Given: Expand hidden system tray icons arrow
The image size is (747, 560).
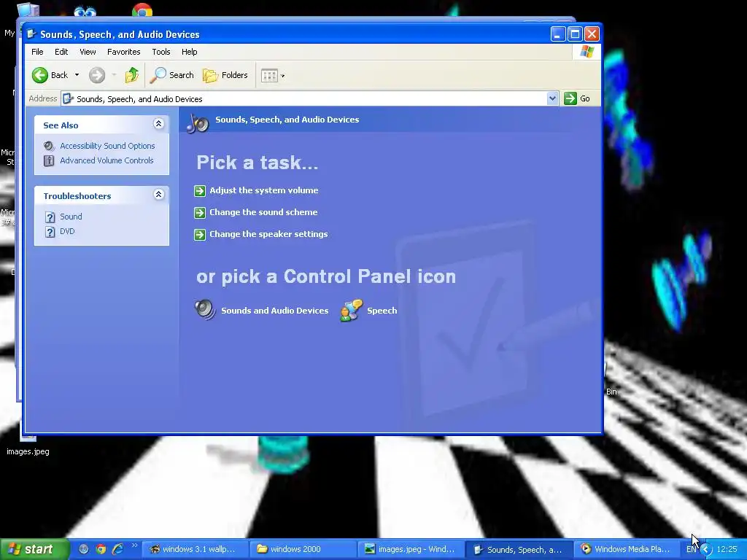Looking at the screenshot, I should coord(706,550).
